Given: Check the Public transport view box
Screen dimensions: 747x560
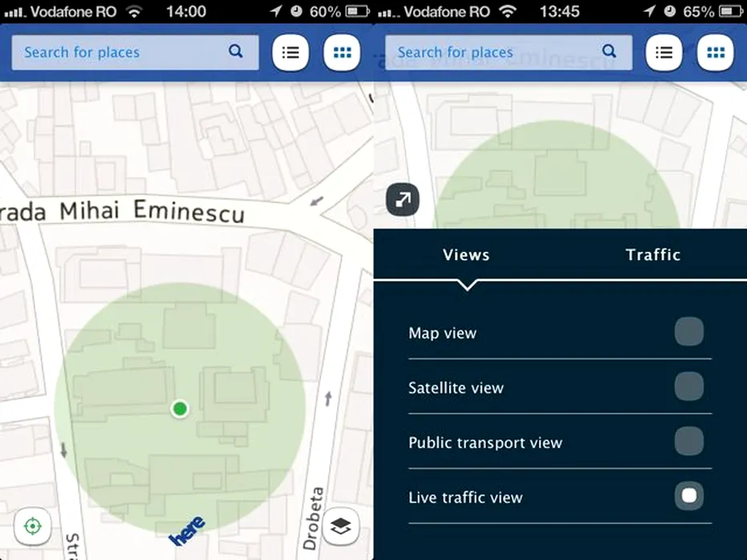Looking at the screenshot, I should (x=689, y=442).
